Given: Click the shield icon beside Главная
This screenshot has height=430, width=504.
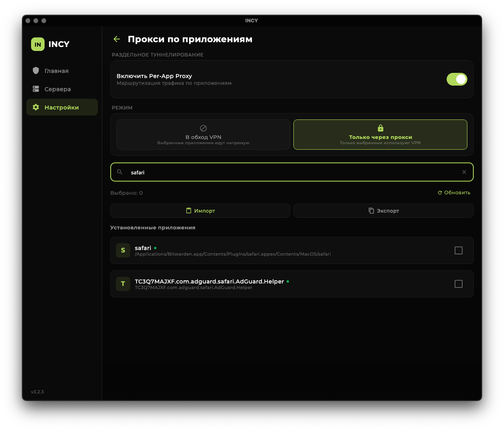Looking at the screenshot, I should pos(36,70).
